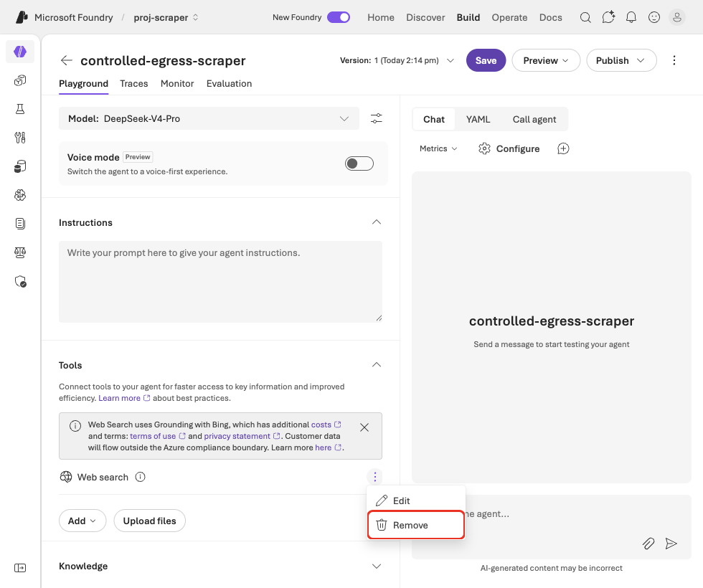This screenshot has width=703, height=588.
Task: Toggle the New Foundry switch
Action: click(x=339, y=17)
